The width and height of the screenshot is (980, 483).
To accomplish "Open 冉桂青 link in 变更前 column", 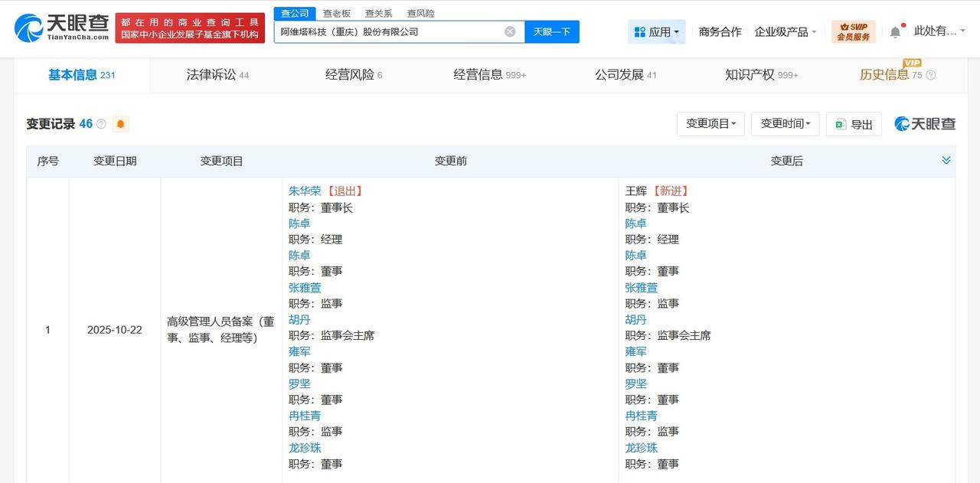I will pyautogui.click(x=305, y=416).
